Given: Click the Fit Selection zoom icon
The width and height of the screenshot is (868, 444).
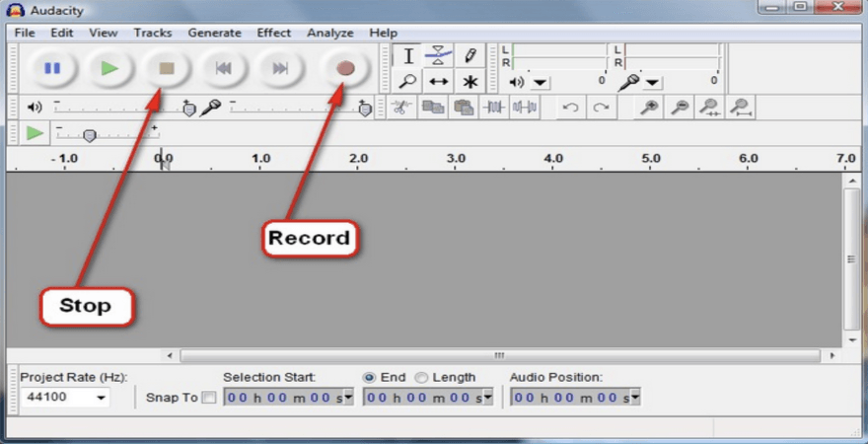Looking at the screenshot, I should 709,107.
